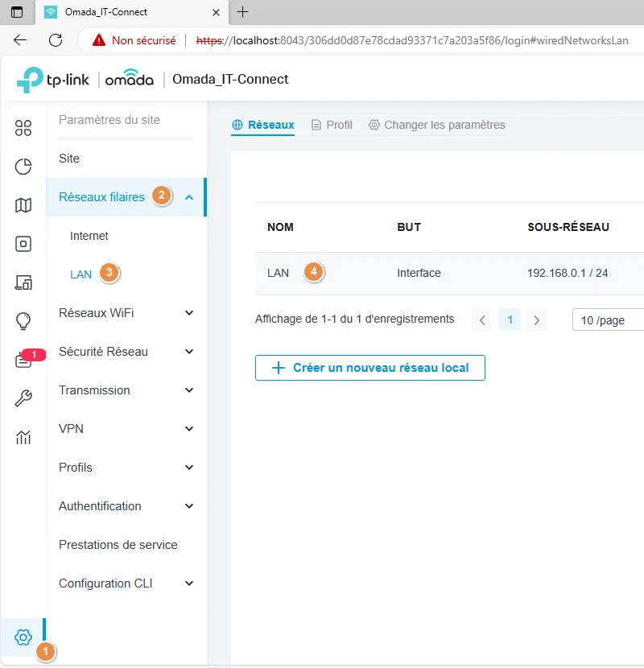
Task: Click the next page arrow in pagination
Action: 536,320
